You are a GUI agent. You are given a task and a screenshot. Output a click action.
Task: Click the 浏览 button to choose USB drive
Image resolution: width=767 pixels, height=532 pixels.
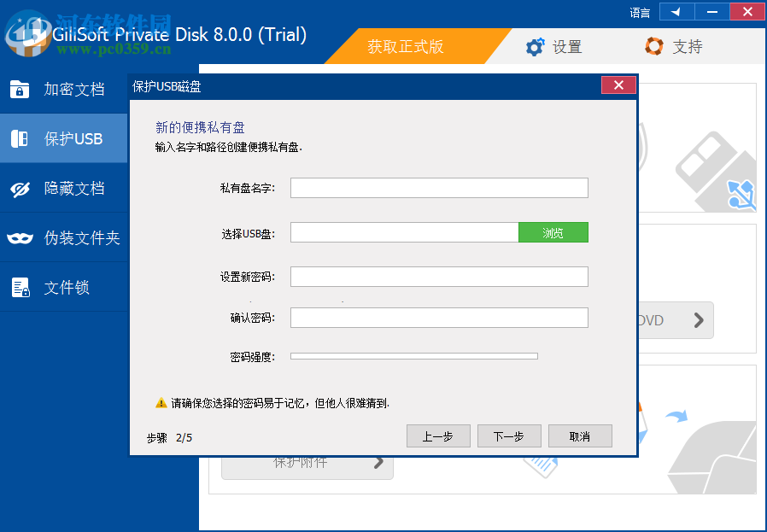point(553,231)
